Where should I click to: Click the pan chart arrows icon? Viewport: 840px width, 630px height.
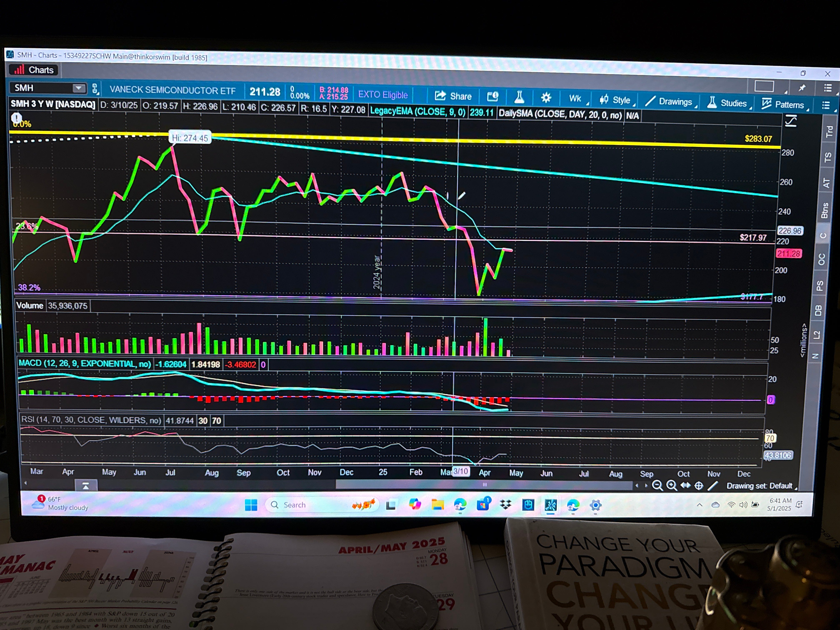(x=685, y=485)
